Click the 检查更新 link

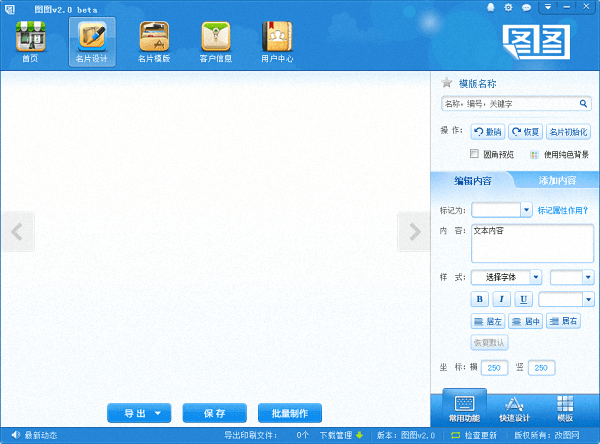pyautogui.click(x=480, y=435)
